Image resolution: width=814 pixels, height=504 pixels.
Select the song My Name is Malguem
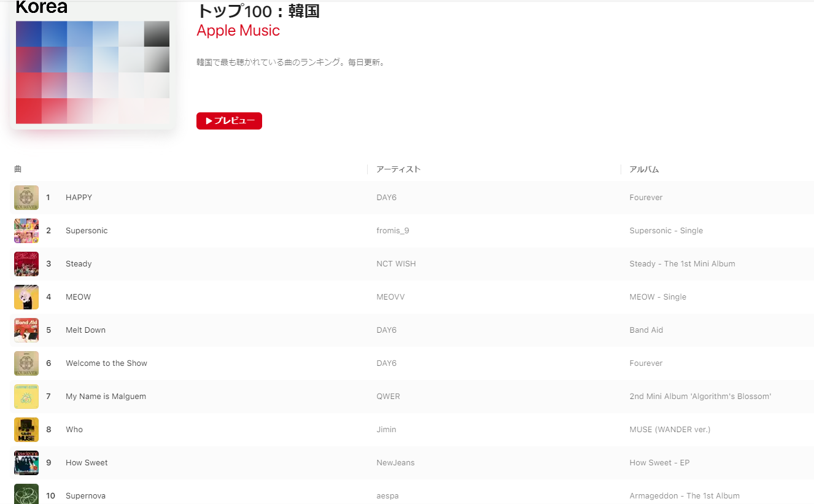[106, 397]
